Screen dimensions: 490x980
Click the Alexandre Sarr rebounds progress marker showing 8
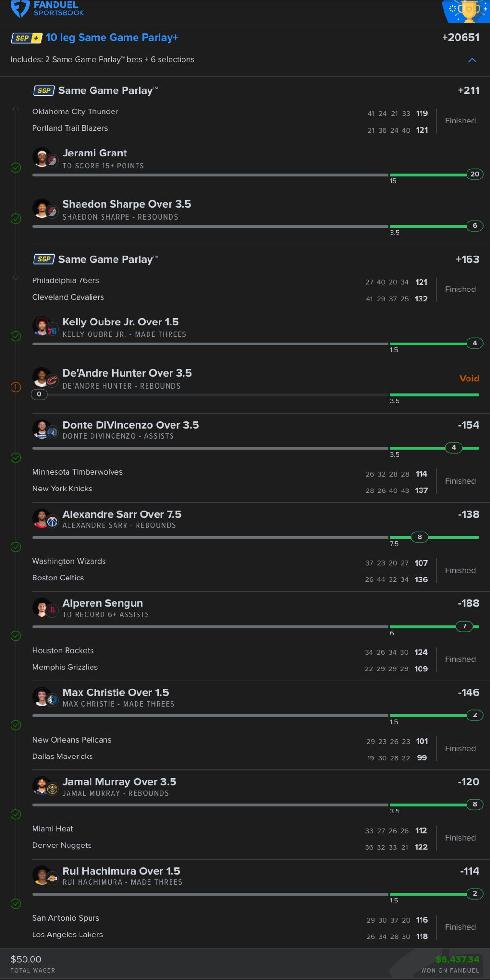[420, 537]
